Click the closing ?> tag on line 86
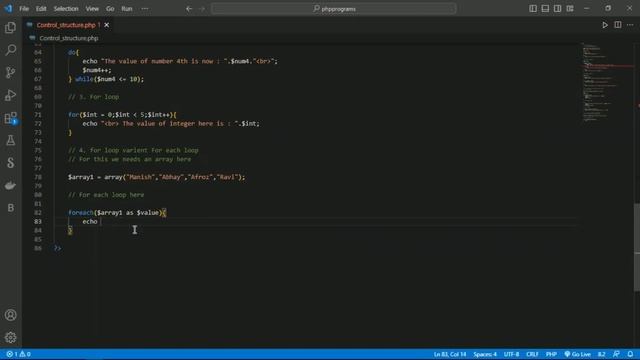Screen dimensions: 640x360 58,248
